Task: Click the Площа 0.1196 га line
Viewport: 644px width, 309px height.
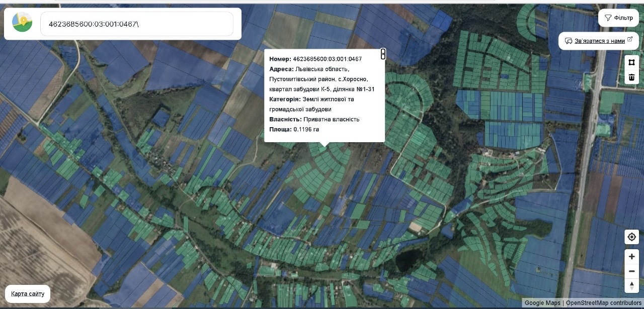Action: (x=294, y=129)
